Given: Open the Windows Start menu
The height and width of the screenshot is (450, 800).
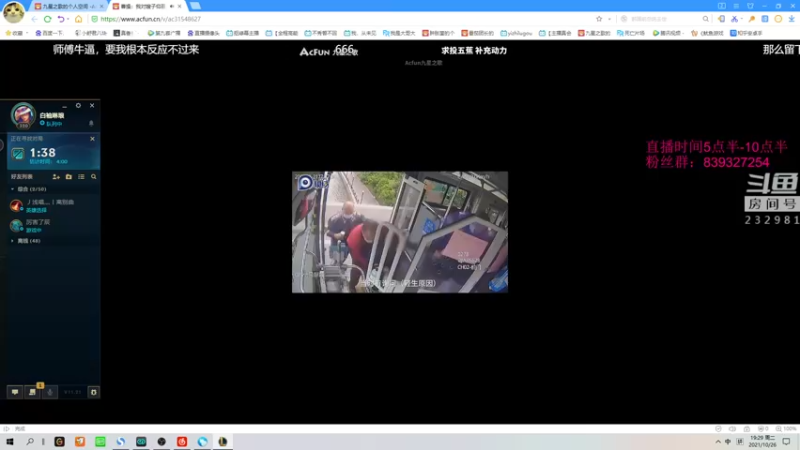Looking at the screenshot, I should coord(10,442).
